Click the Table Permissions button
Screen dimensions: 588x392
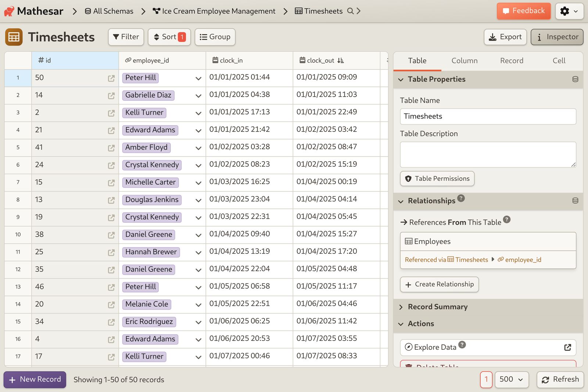coord(437,179)
